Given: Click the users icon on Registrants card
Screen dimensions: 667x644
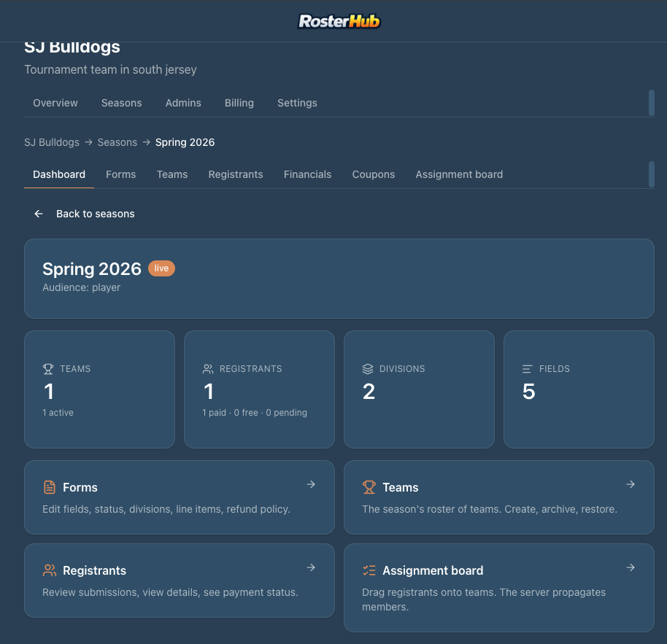Looking at the screenshot, I should click(x=50, y=570).
